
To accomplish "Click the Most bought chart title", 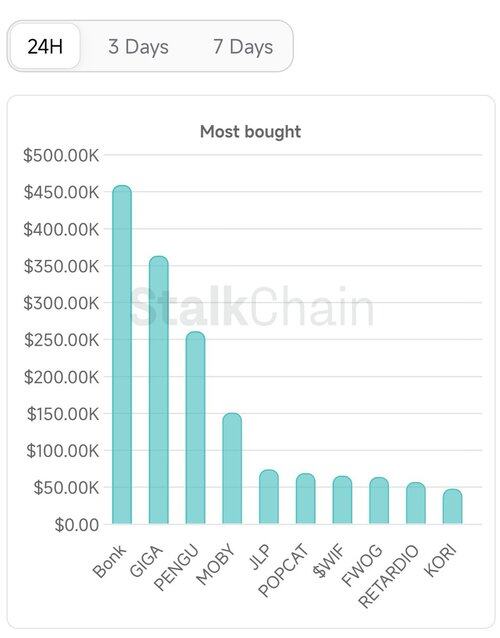I will tap(251, 132).
